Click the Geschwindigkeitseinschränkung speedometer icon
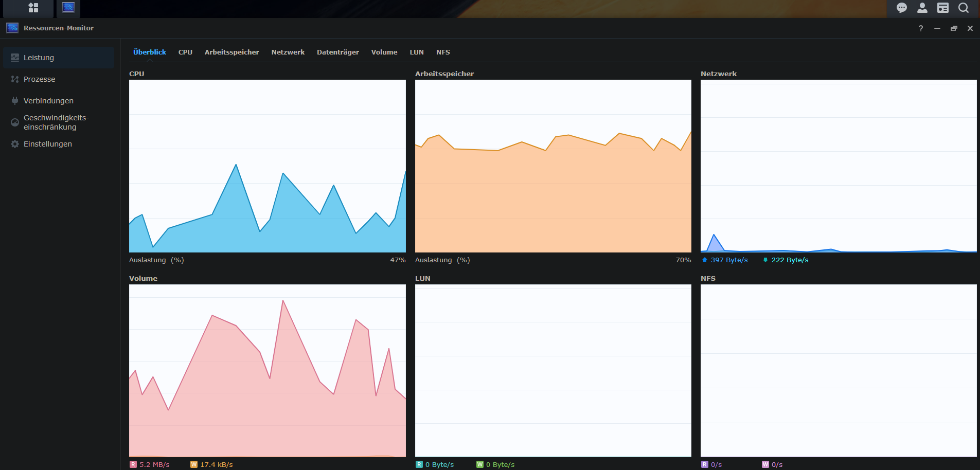980x470 pixels. pos(14,122)
